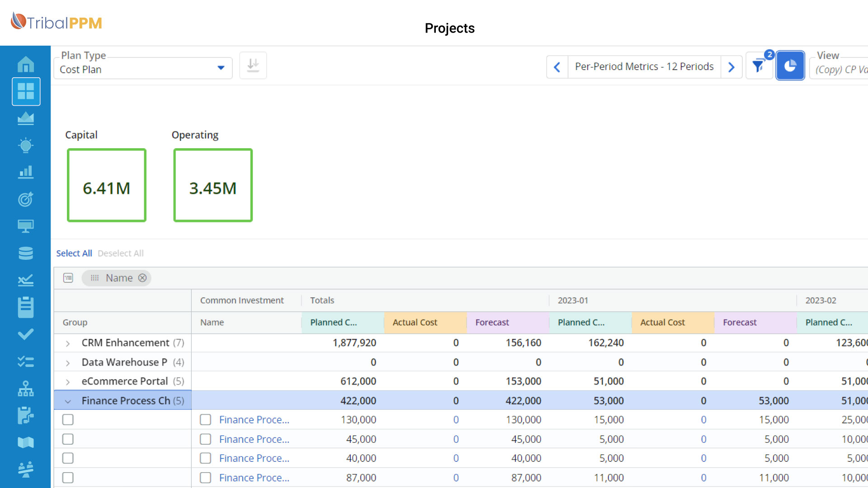868x488 pixels.
Task: Open the checklist tasks icon
Action: pyautogui.click(x=26, y=361)
